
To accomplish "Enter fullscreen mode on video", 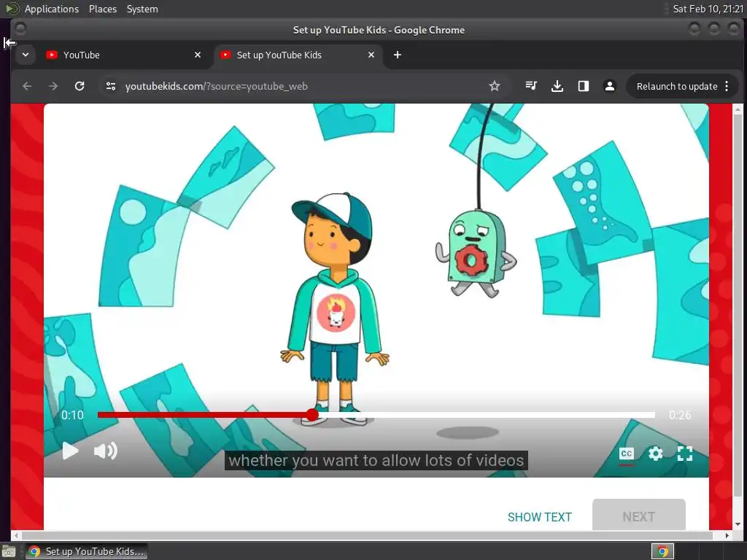I will tap(684, 454).
